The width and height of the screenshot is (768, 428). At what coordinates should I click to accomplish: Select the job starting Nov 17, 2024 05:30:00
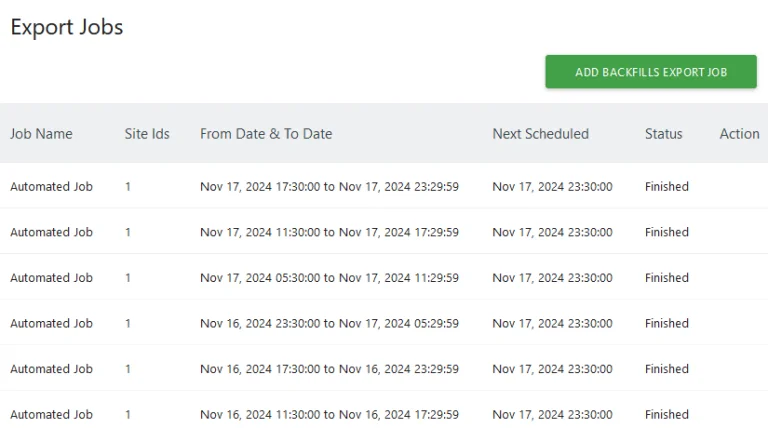coord(384,278)
